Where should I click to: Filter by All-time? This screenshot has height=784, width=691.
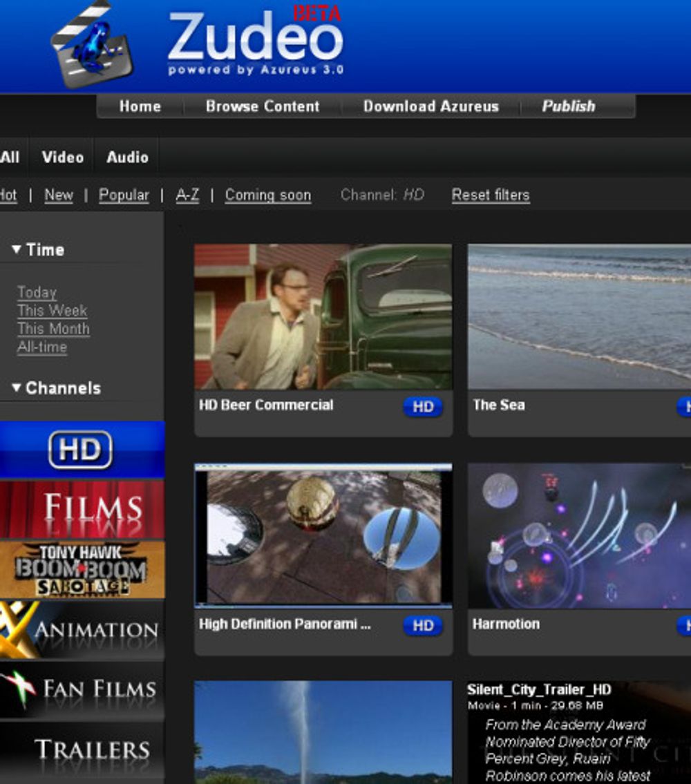[x=42, y=347]
